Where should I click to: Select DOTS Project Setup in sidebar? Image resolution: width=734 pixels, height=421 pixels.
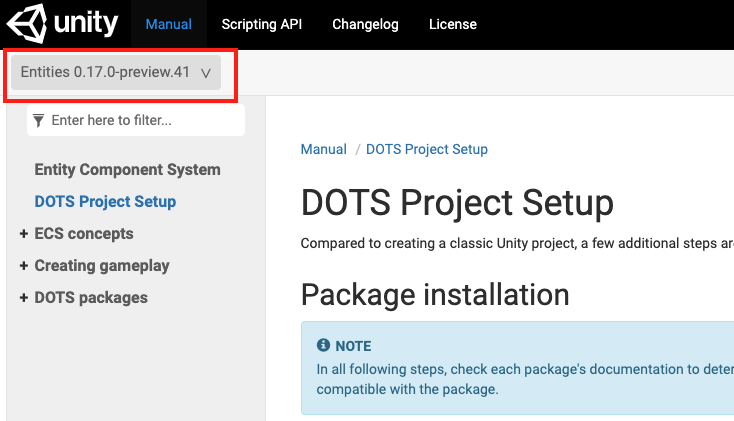tap(105, 201)
